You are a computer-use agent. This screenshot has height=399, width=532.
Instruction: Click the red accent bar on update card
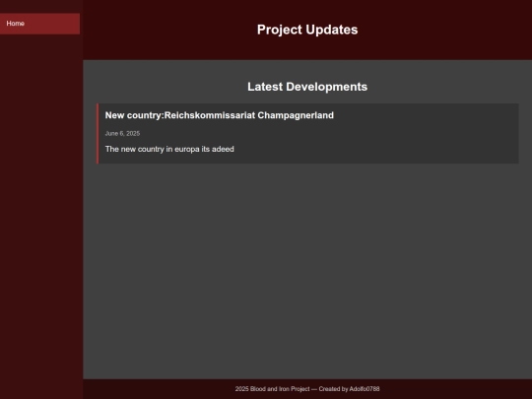pyautogui.click(x=98, y=134)
